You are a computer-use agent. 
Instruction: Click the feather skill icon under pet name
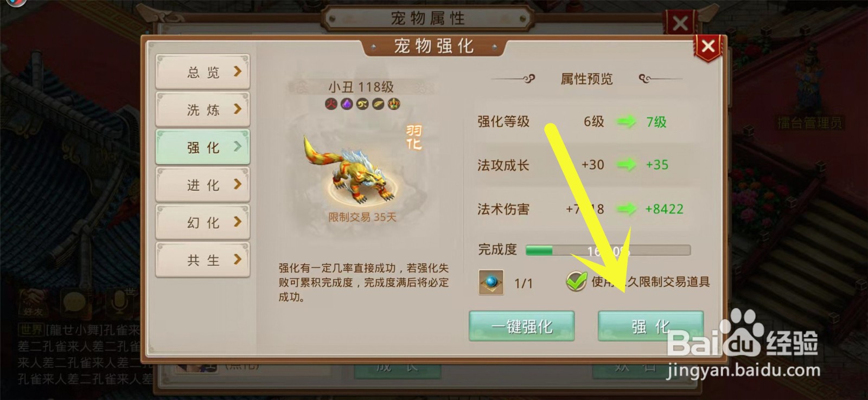(378, 104)
